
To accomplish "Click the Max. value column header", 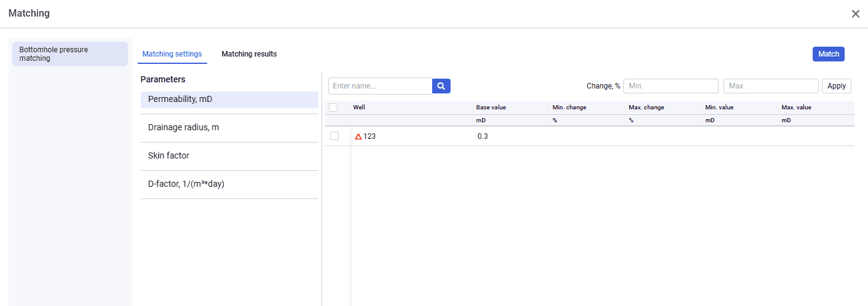I will pos(816,108).
